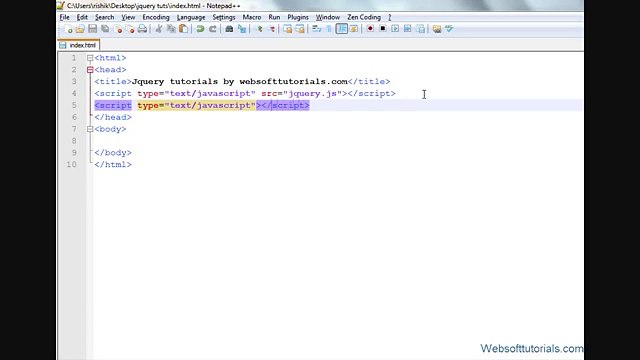Click line number 8 in margin
The image size is (640, 360).
pos(74,141)
